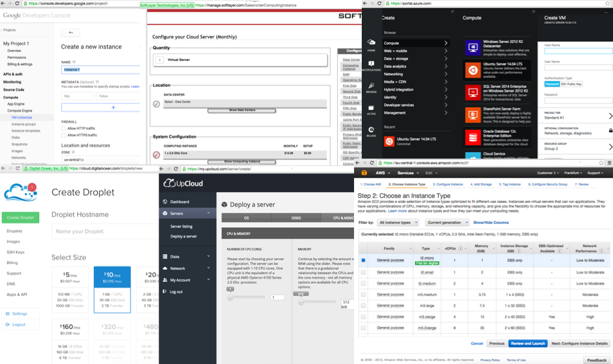
Task: Open zone dropdown us-central1-c
Action: coord(100,160)
